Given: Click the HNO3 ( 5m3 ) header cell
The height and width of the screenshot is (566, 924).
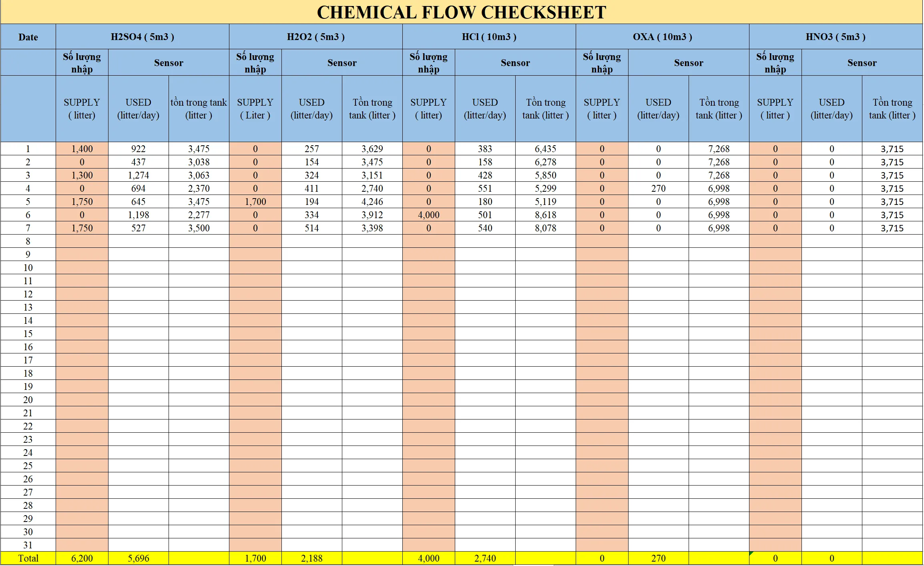Looking at the screenshot, I should click(x=836, y=37).
